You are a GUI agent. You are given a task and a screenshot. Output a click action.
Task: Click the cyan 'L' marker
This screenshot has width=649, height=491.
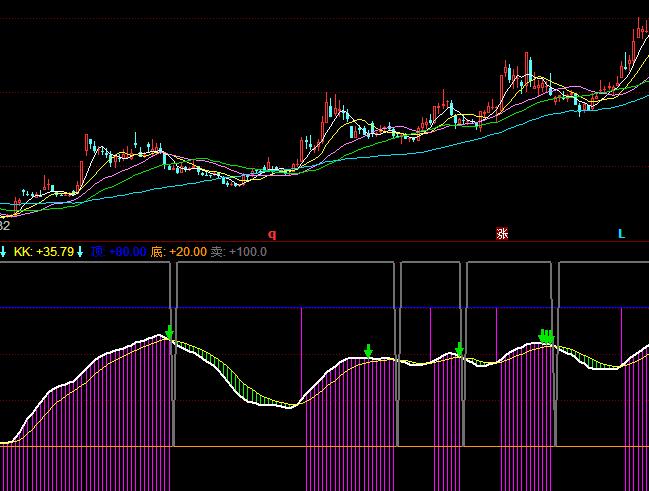click(621, 234)
